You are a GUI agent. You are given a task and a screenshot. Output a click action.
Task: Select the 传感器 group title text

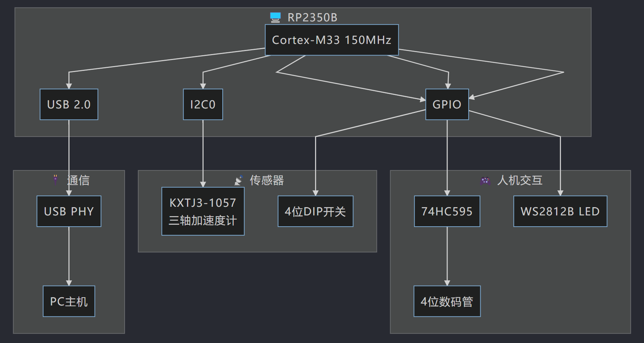point(267,180)
